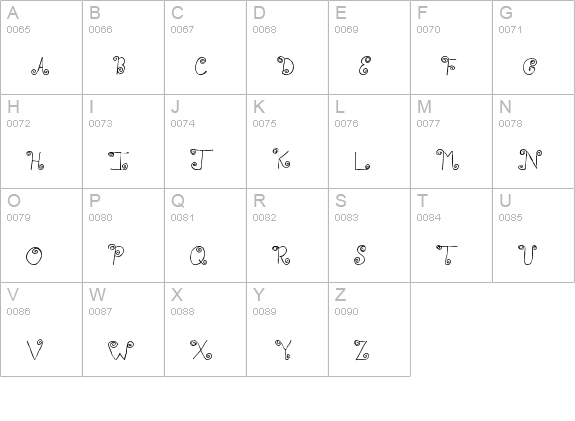Screen dimensions: 575x421
Task: Select the decorative H glyph cell
Action: coord(41,142)
